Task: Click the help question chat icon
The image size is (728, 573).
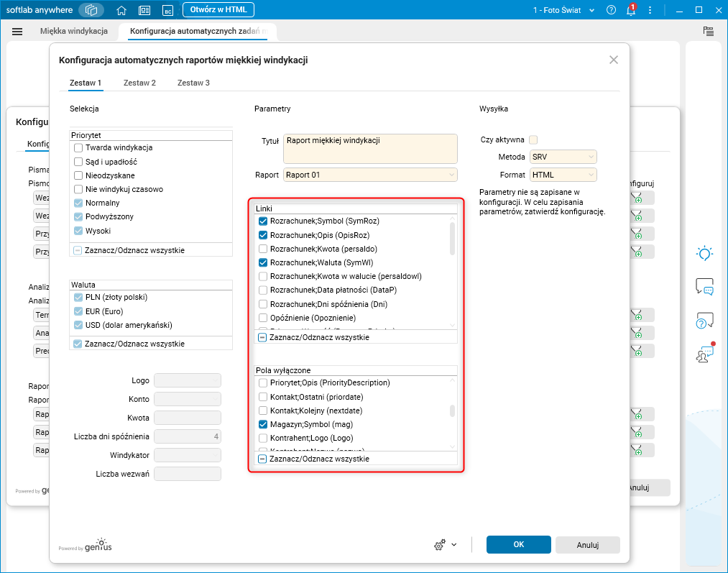Action: [x=704, y=320]
